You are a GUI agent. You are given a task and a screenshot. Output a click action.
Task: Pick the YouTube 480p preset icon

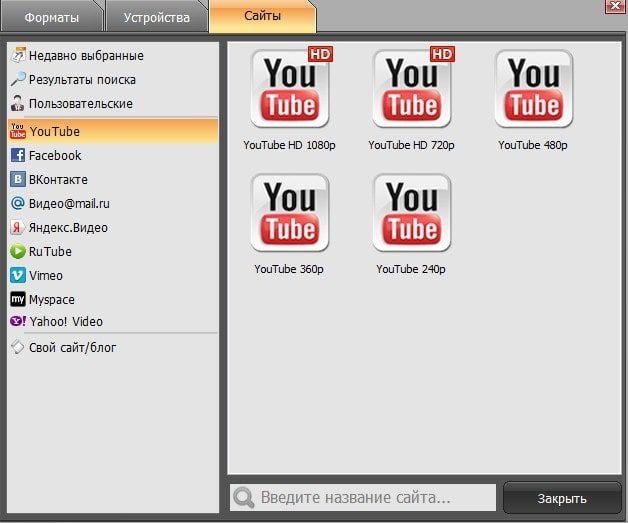pyautogui.click(x=534, y=89)
